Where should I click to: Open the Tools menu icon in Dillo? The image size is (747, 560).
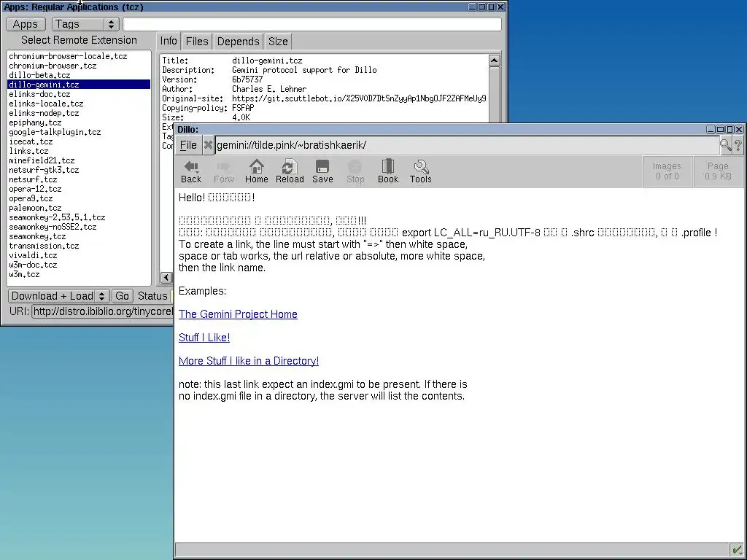[421, 171]
